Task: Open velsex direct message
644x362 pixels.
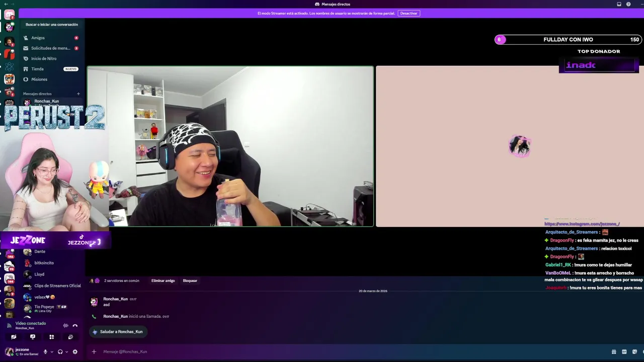Action: click(51, 297)
